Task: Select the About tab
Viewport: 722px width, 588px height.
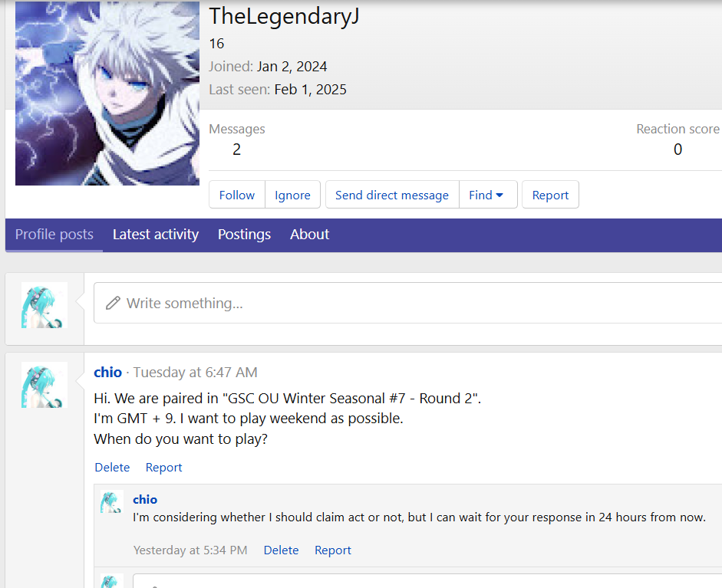Action: coord(309,235)
